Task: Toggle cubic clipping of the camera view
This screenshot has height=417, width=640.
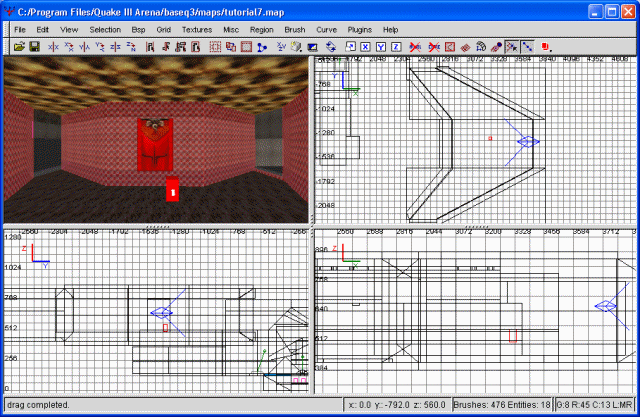Action: [312, 47]
